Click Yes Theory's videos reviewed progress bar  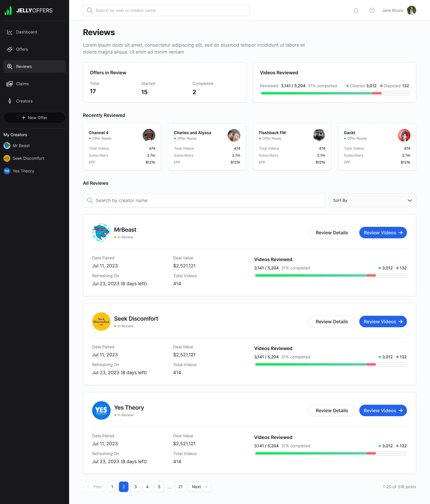(330, 453)
